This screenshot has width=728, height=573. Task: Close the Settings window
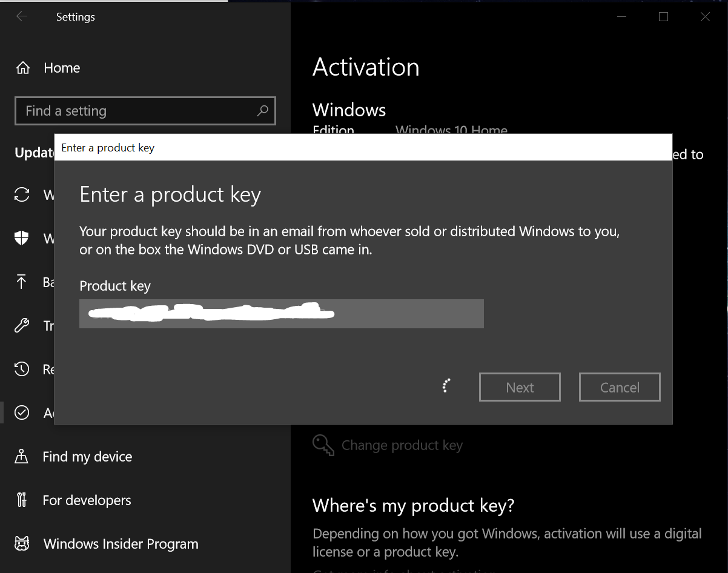[x=705, y=17]
